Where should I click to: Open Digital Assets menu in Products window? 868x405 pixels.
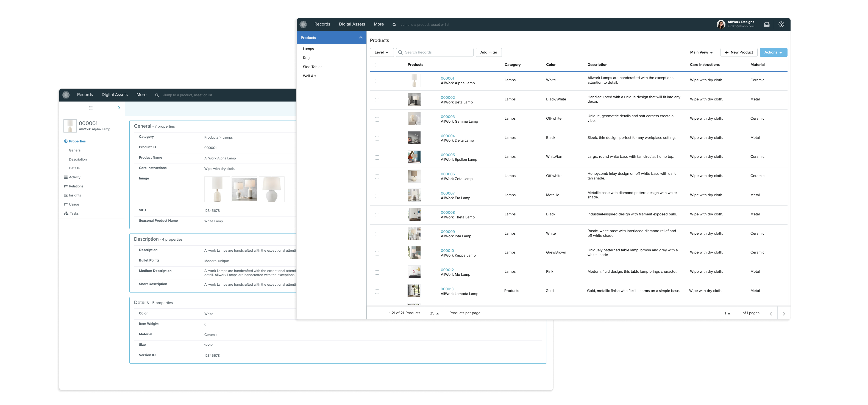pos(352,24)
